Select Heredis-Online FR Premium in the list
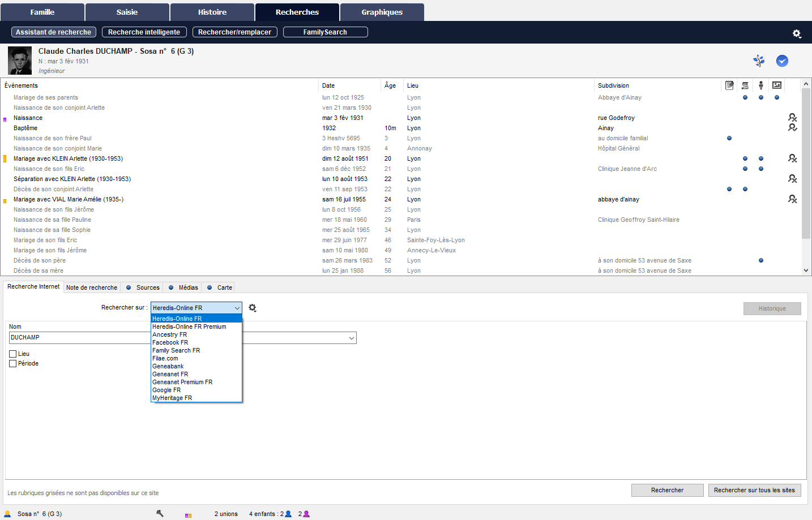This screenshot has height=520, width=812. [x=196, y=326]
